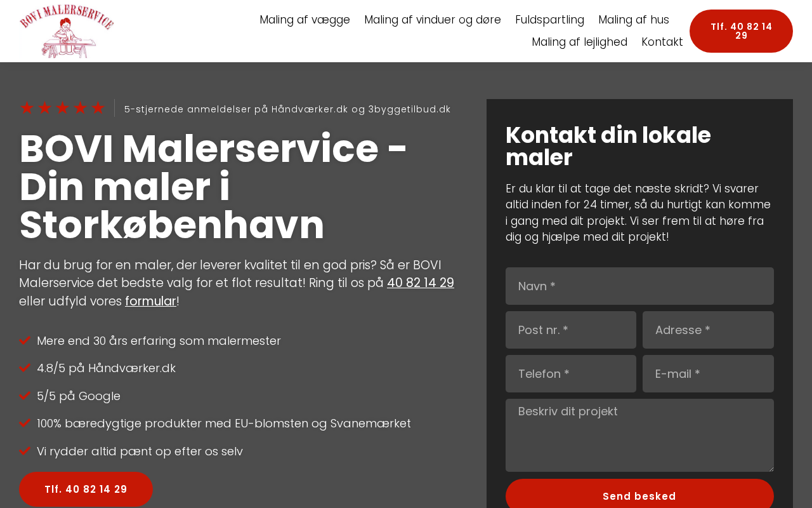Screen dimensions: 812x508
Task: Focus the Navn input field
Action: coord(639,286)
